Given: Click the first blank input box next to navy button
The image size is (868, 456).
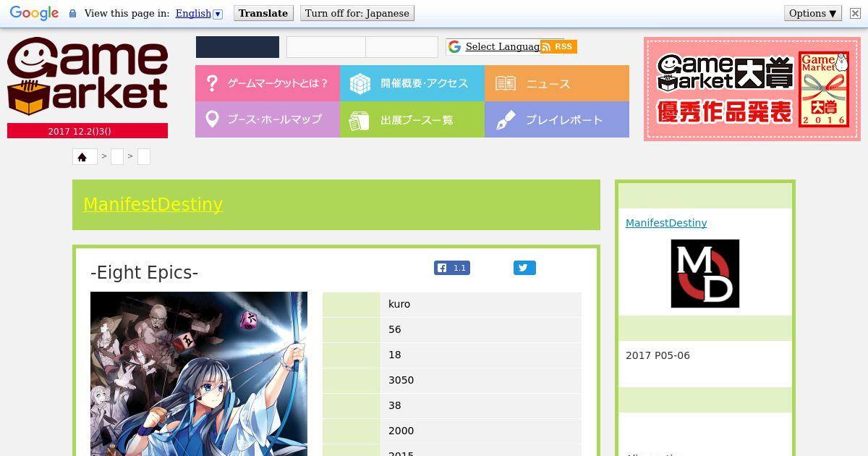Looking at the screenshot, I should pyautogui.click(x=326, y=47).
